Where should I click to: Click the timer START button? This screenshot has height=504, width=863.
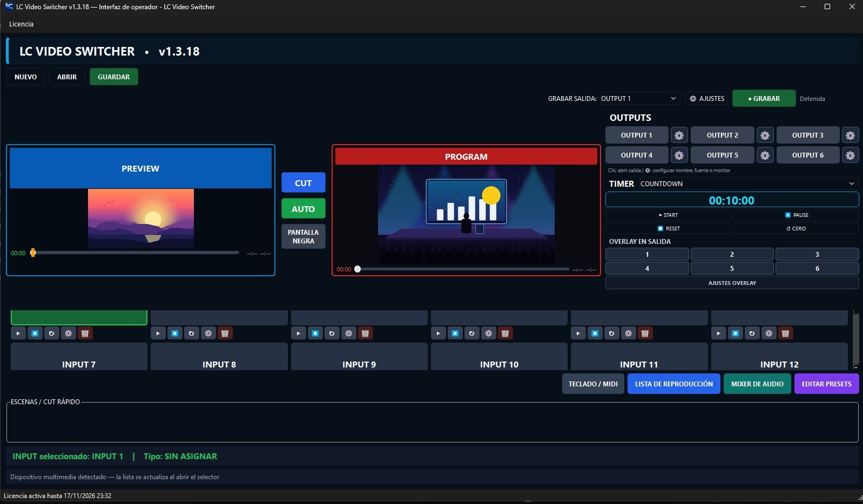pyautogui.click(x=668, y=215)
